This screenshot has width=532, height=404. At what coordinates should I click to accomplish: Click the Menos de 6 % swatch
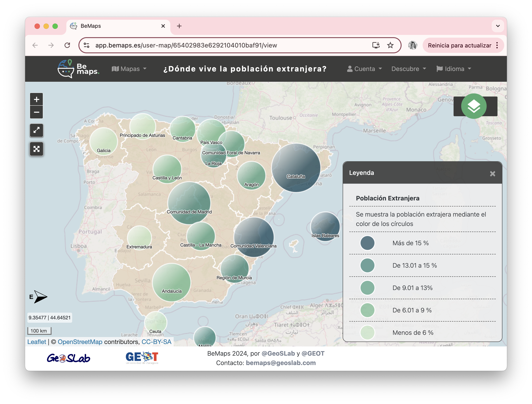coord(367,333)
